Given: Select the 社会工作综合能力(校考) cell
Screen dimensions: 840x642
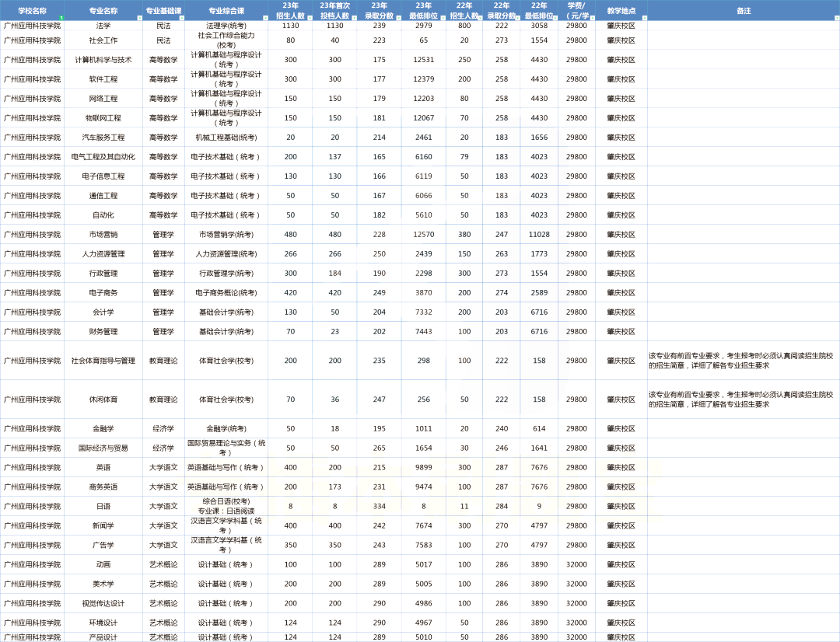Looking at the screenshot, I should 226,40.
